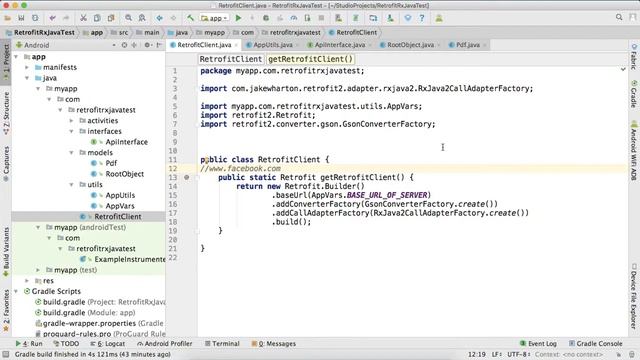
Task: Open the Build Variants side tab
Action: 6,252
